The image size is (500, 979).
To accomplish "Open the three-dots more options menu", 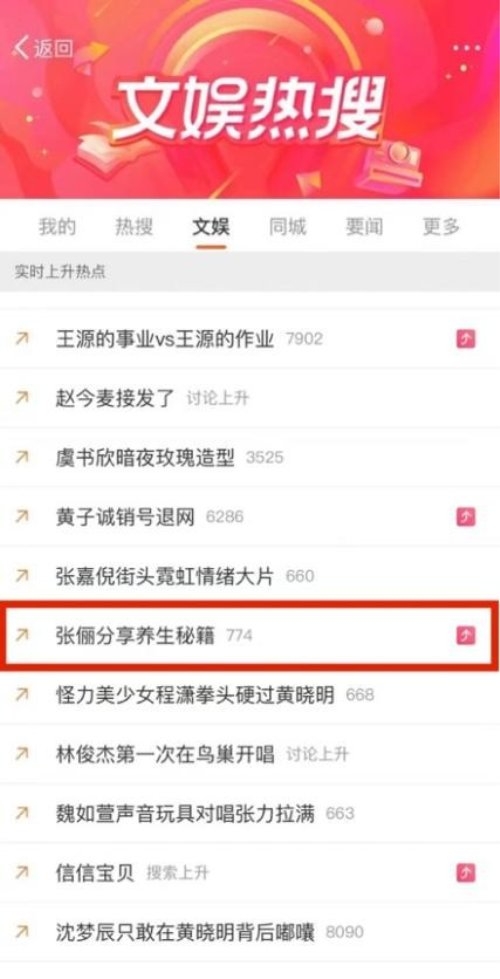I will pos(467,48).
